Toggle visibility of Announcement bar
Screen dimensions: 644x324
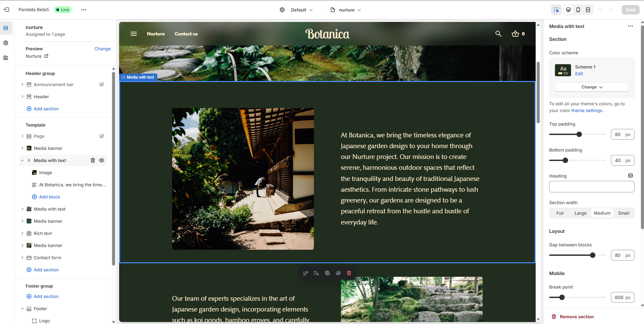[102, 84]
